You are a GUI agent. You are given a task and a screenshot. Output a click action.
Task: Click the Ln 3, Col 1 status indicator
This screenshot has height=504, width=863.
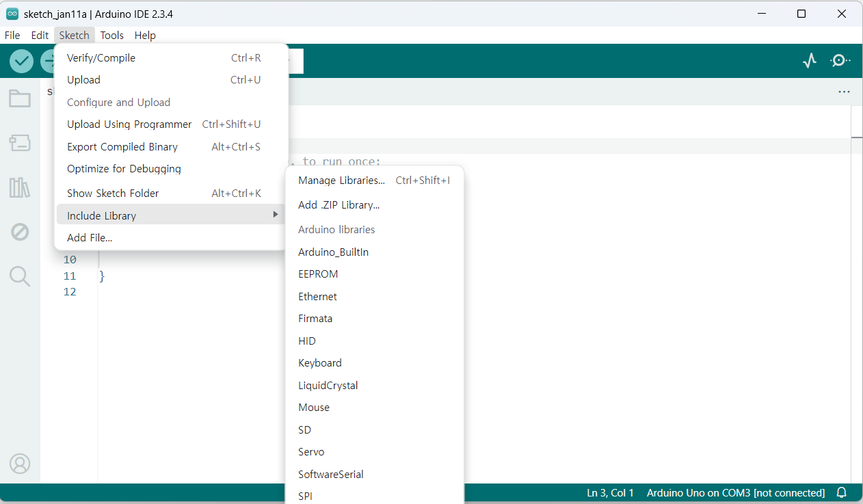coord(610,493)
